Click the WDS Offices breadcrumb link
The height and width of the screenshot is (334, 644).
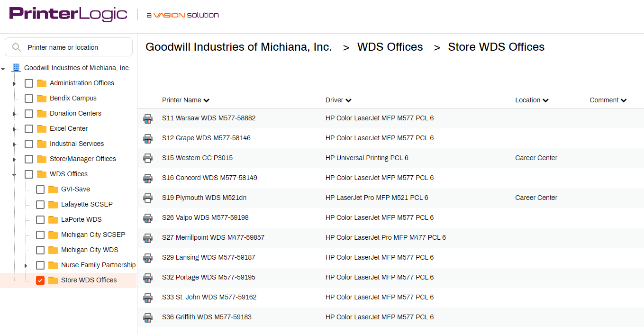click(390, 47)
